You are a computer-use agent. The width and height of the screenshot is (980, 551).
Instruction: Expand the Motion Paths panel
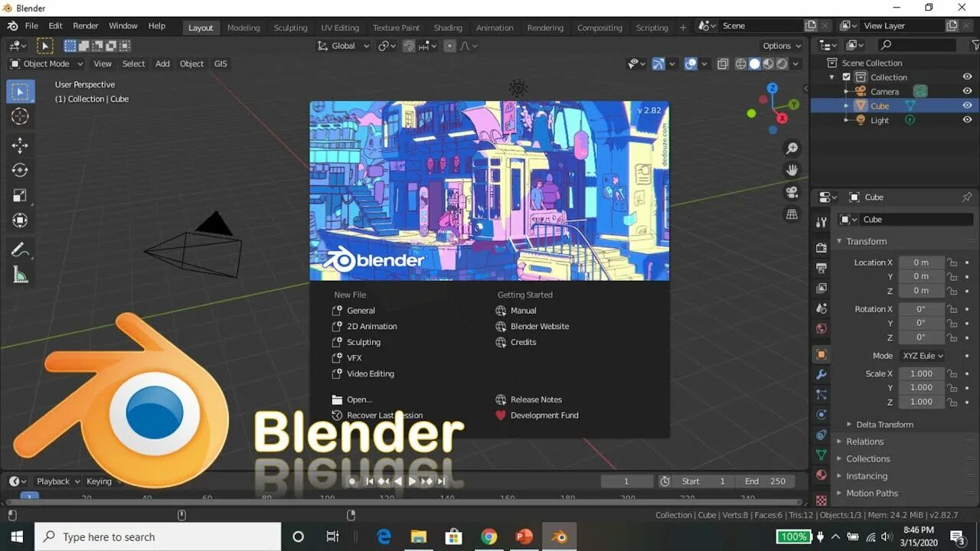pyautogui.click(x=871, y=494)
